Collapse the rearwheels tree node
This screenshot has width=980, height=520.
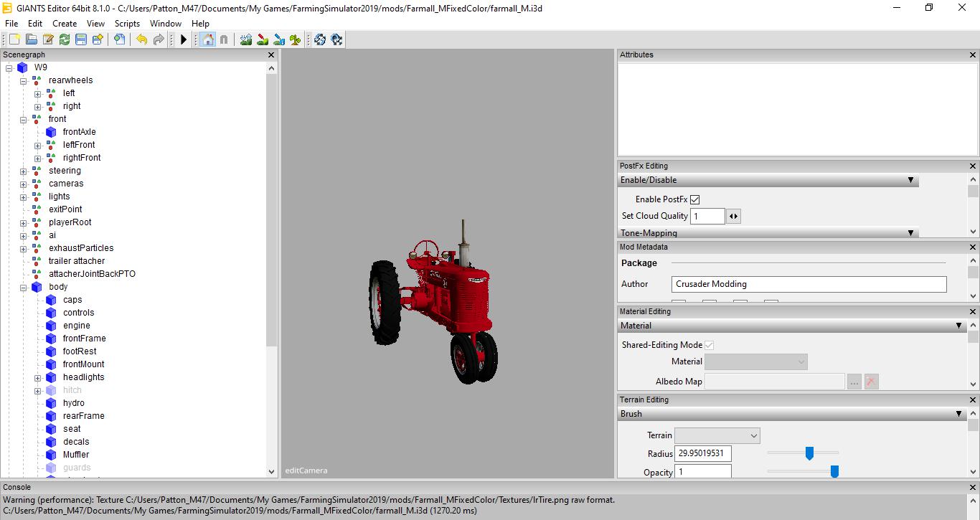(24, 80)
